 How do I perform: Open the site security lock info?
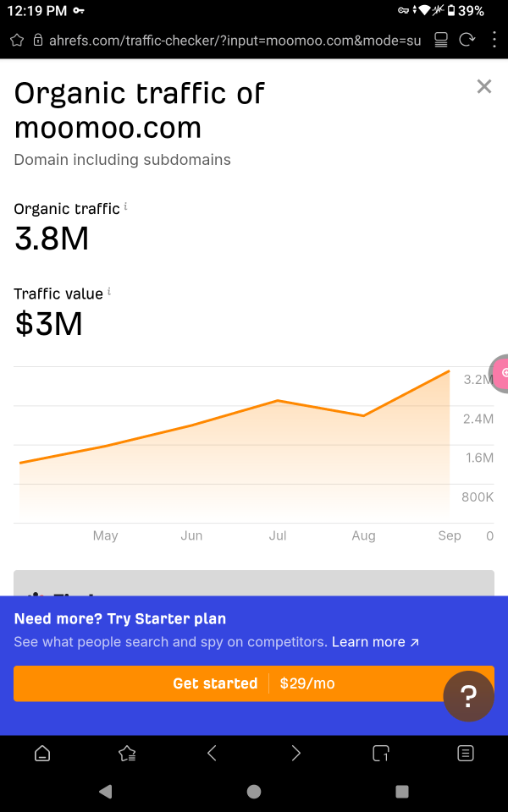[x=37, y=41]
